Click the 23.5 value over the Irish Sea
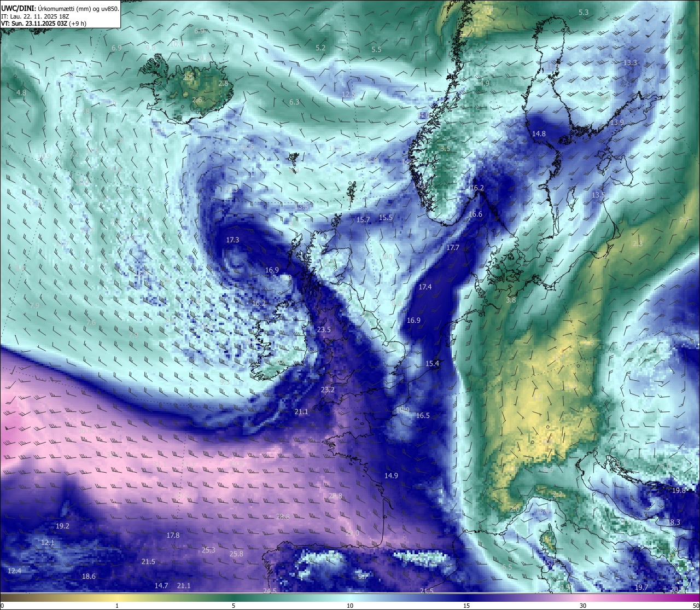Image resolution: width=700 pixels, height=610 pixels. (324, 330)
